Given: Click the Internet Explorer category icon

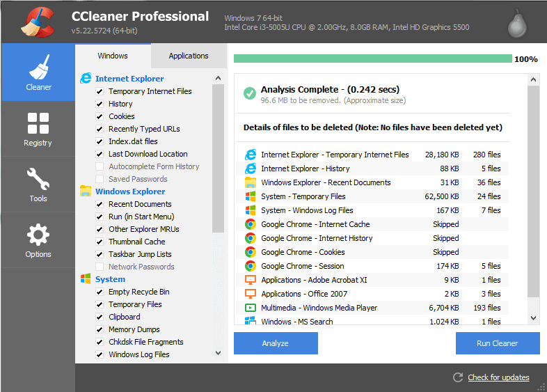Looking at the screenshot, I should 86,78.
